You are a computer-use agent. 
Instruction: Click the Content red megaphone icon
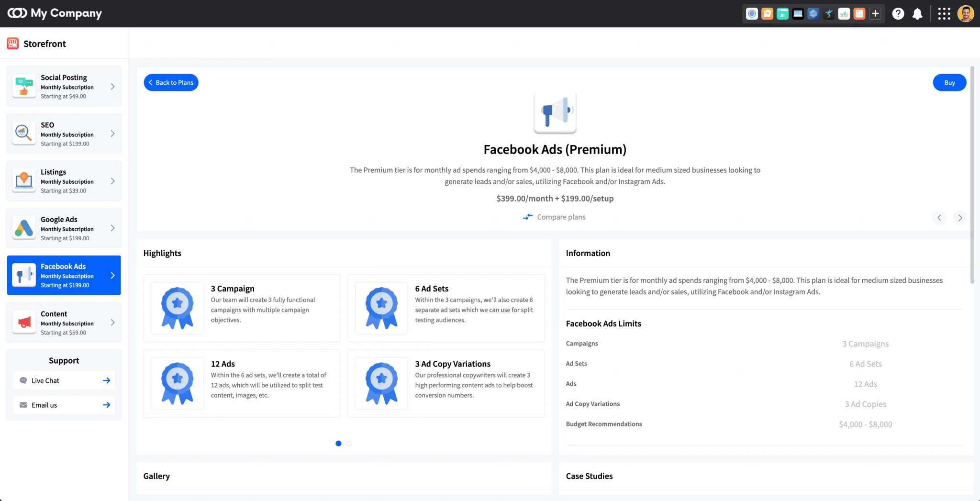[24, 323]
